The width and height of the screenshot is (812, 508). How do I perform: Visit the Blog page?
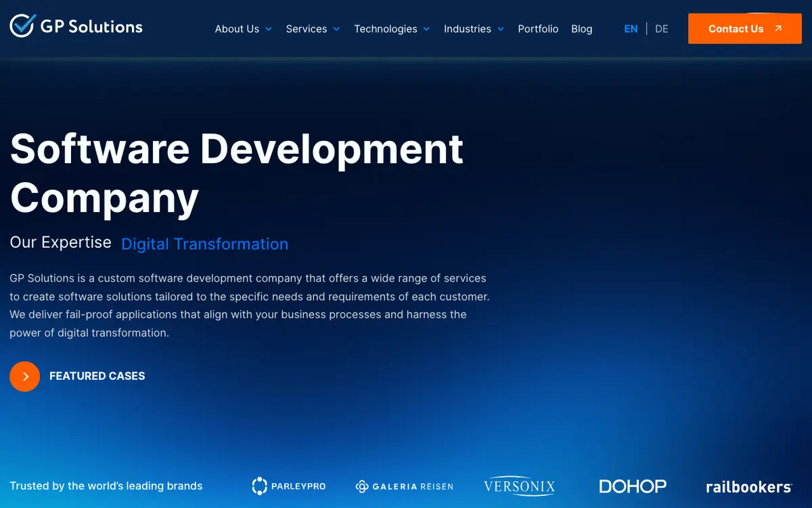pyautogui.click(x=582, y=28)
